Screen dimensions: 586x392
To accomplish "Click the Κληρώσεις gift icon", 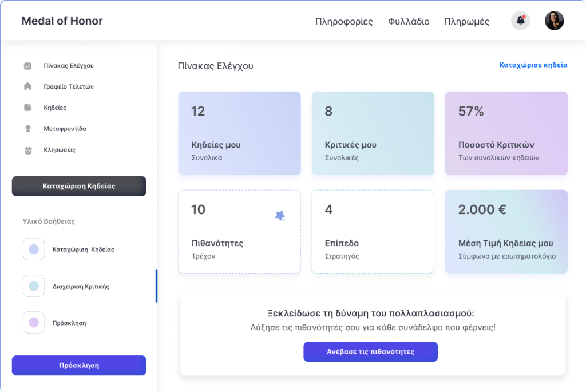I will tap(27, 150).
